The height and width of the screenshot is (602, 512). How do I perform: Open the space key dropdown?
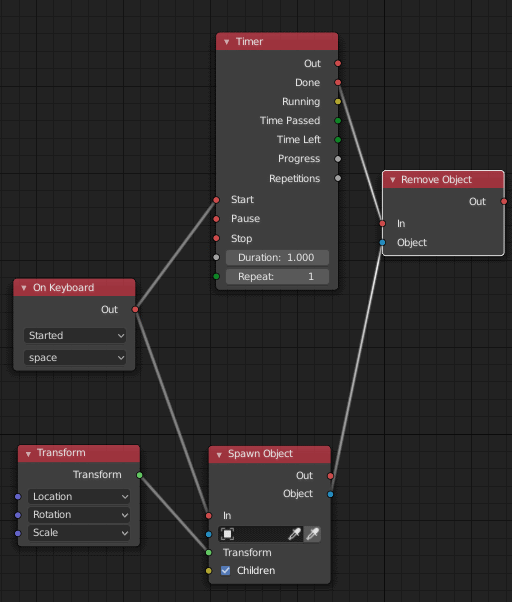tap(75, 358)
